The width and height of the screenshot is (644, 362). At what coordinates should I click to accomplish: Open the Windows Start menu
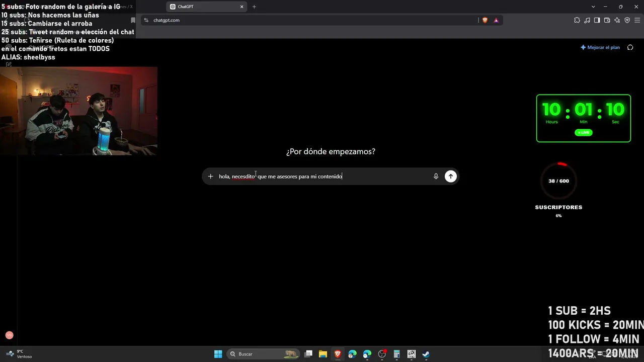point(218,354)
